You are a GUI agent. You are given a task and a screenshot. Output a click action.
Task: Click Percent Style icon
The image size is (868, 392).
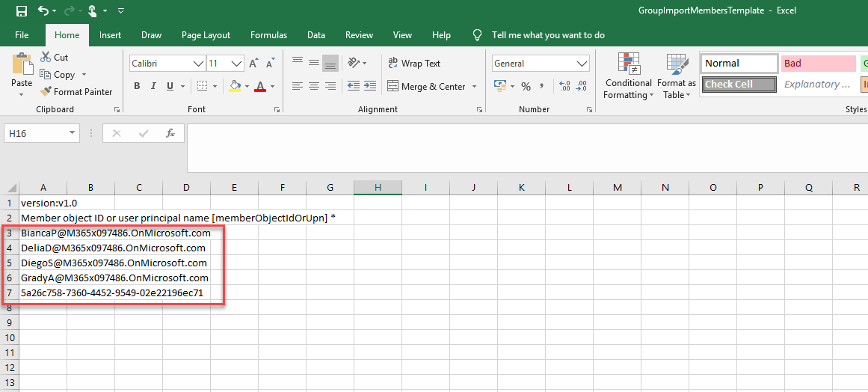click(x=526, y=86)
